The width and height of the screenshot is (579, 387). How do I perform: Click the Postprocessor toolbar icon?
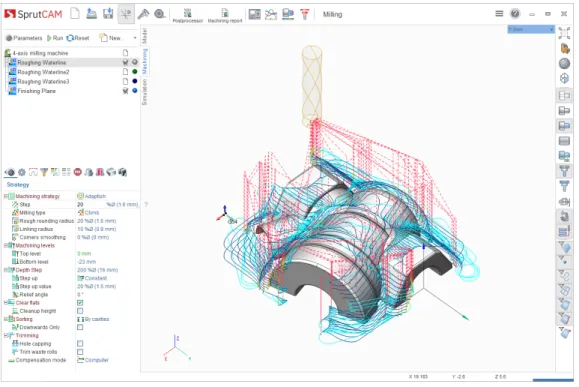[188, 16]
